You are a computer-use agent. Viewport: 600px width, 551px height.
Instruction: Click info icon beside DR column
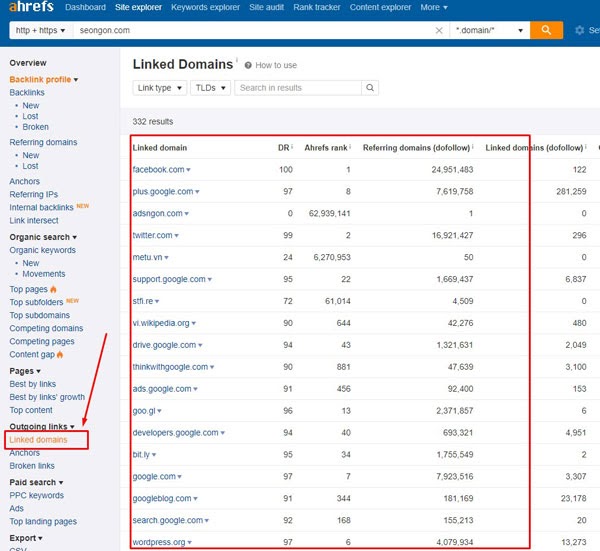292,146
